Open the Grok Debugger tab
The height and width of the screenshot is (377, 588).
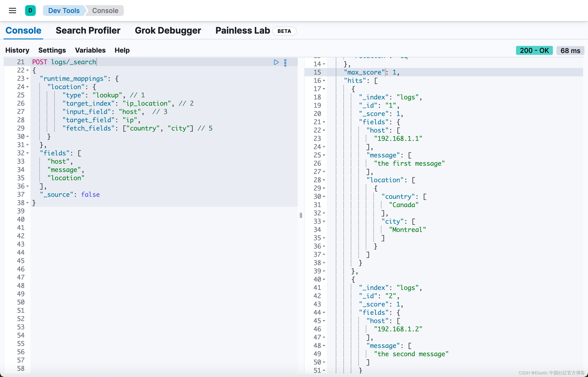(168, 30)
